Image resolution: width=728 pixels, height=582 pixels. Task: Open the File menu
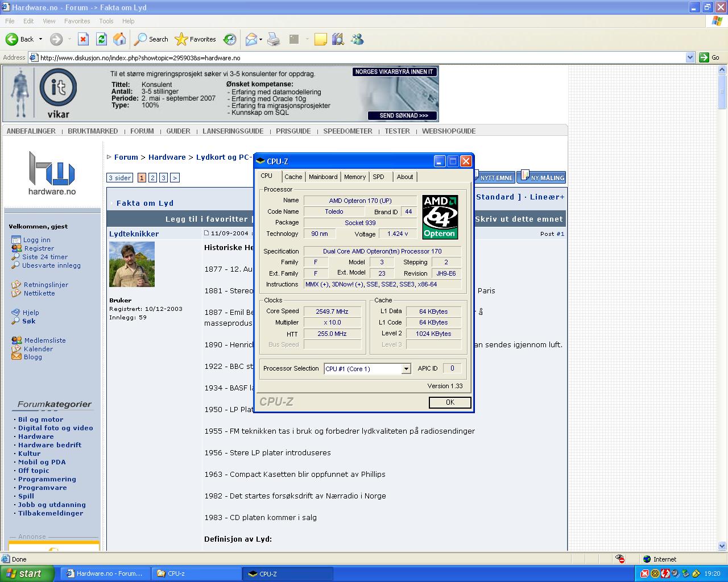pos(10,21)
